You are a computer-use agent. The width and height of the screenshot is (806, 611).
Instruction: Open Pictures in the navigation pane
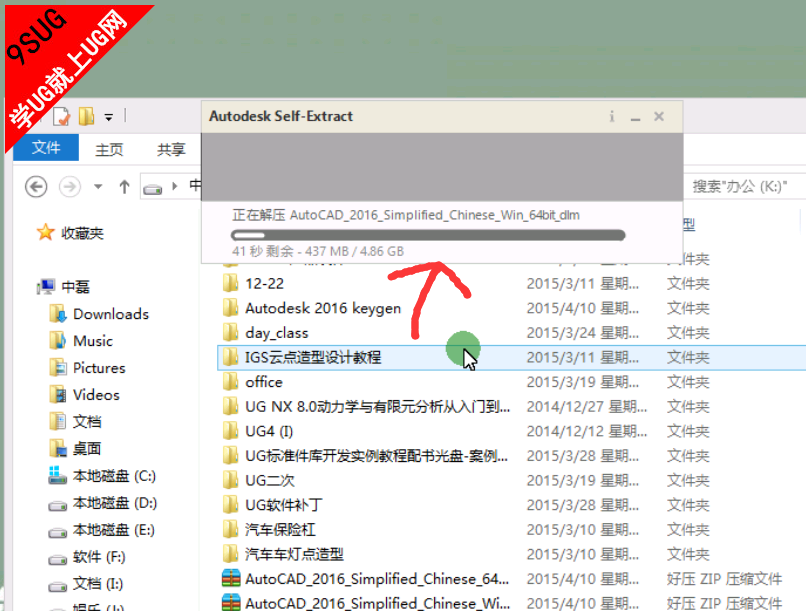pos(87,368)
